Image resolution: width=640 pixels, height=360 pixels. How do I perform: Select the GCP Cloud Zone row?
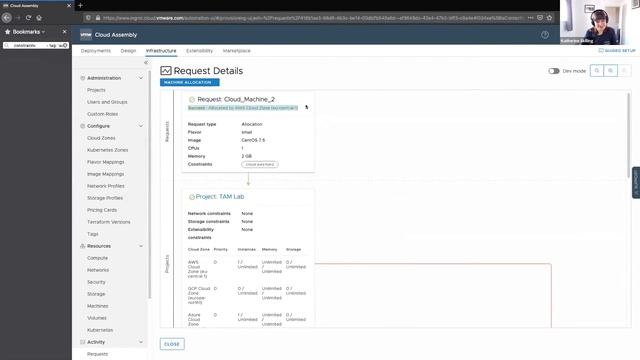tap(247, 295)
